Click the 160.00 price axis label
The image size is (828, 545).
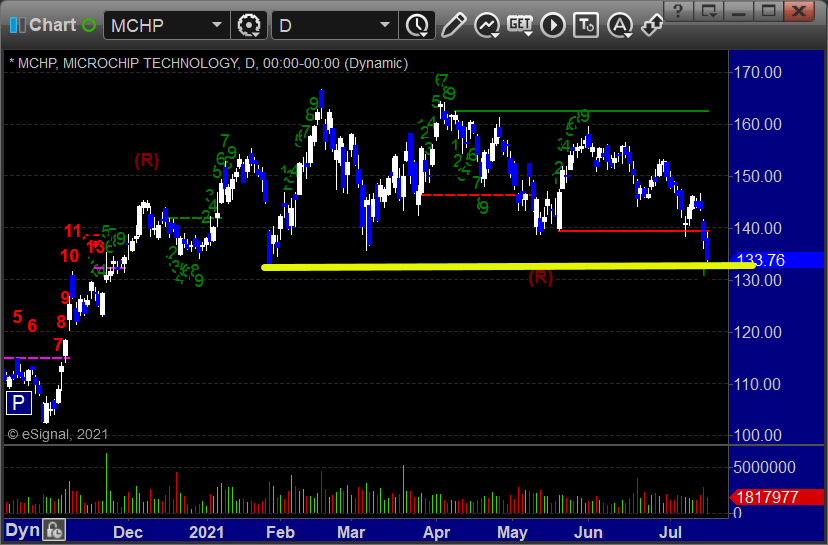[x=758, y=124]
